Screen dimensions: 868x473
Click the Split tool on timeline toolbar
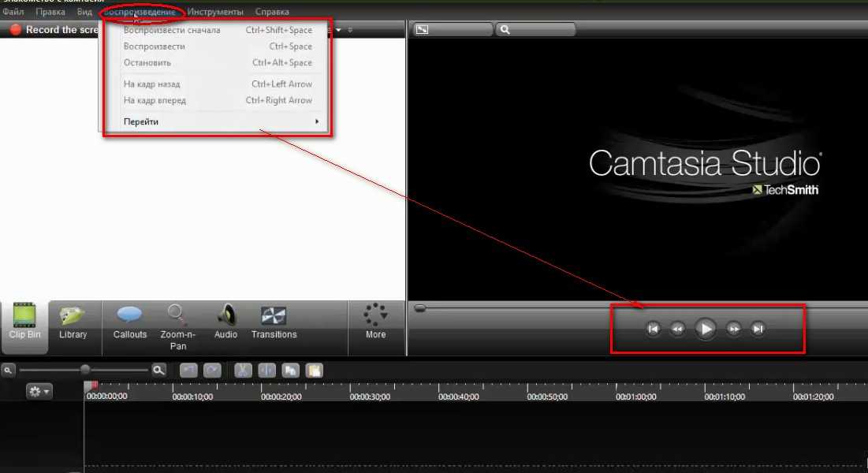[x=266, y=370]
